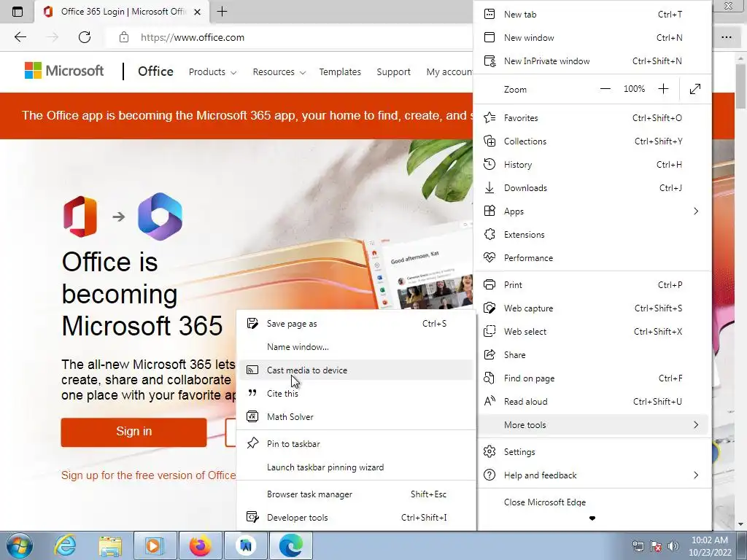
Task: Click the Share icon in menu
Action: (489, 355)
